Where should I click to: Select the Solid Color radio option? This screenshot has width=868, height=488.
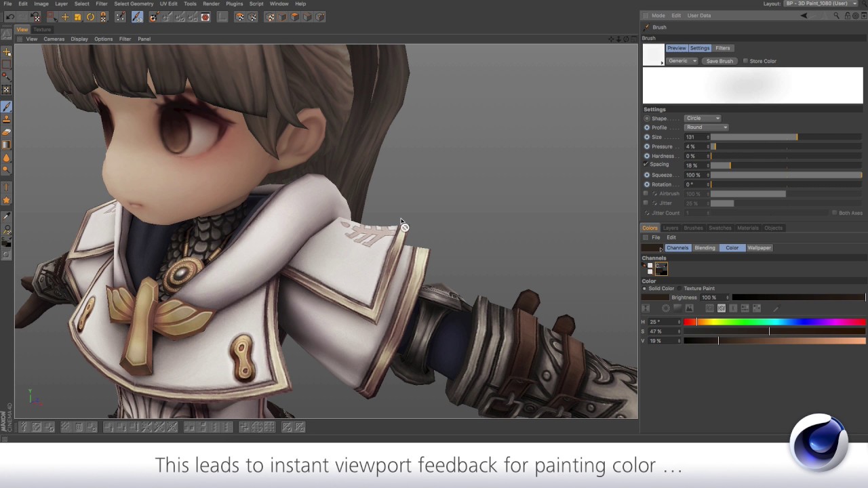point(644,289)
